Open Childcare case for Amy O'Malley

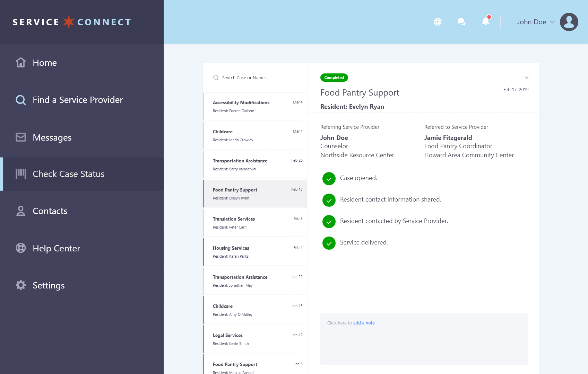click(255, 310)
